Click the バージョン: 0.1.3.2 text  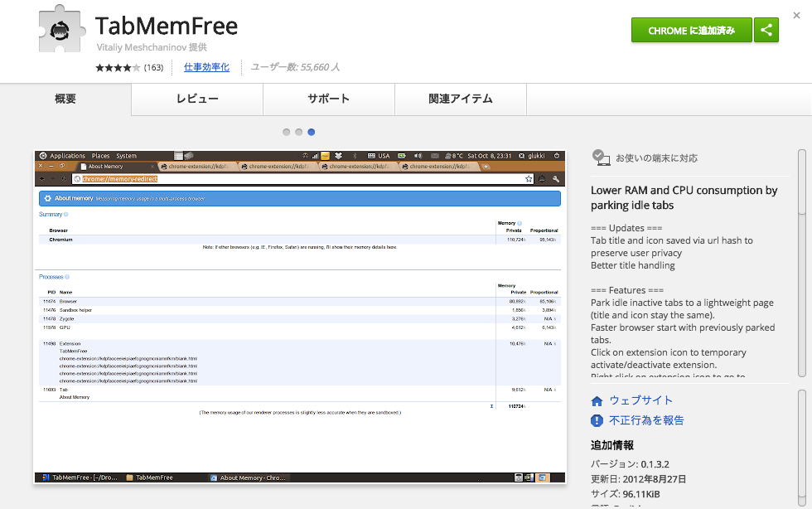631,464
